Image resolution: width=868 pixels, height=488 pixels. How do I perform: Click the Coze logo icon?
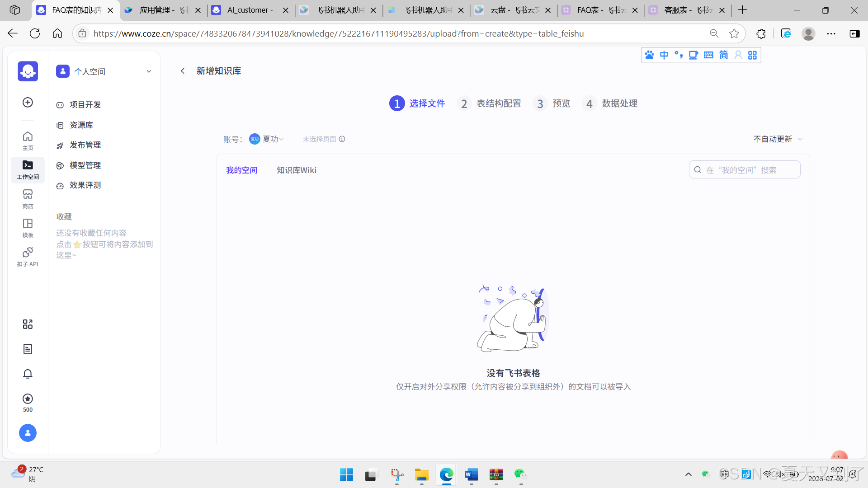pos(28,71)
